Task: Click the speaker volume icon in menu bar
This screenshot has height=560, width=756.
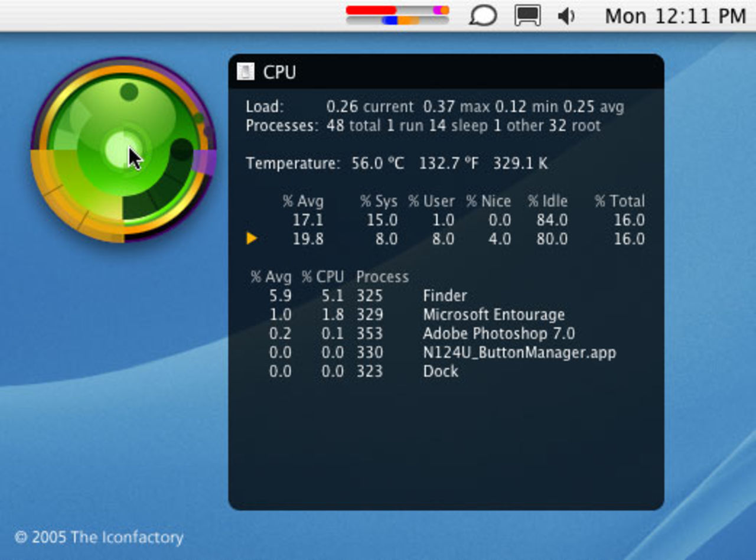Action: (566, 15)
